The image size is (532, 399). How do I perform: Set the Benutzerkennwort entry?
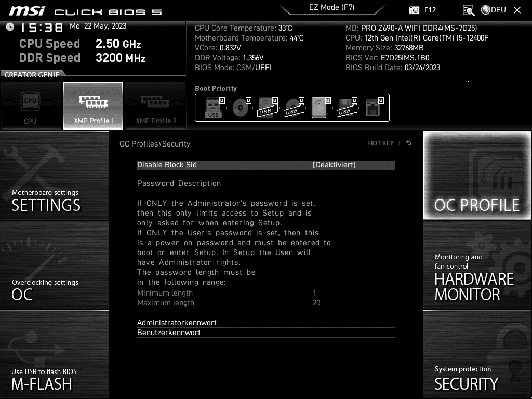point(266,332)
